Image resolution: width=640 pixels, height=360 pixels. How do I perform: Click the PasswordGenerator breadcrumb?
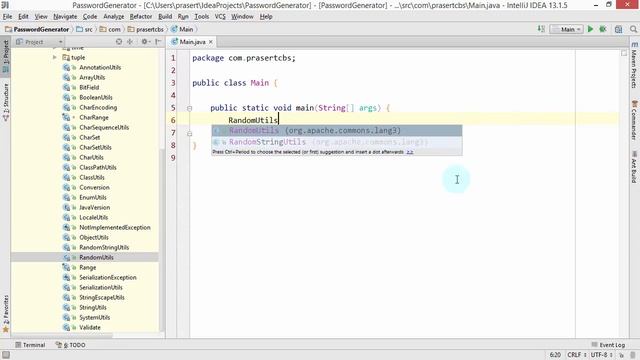[37, 29]
